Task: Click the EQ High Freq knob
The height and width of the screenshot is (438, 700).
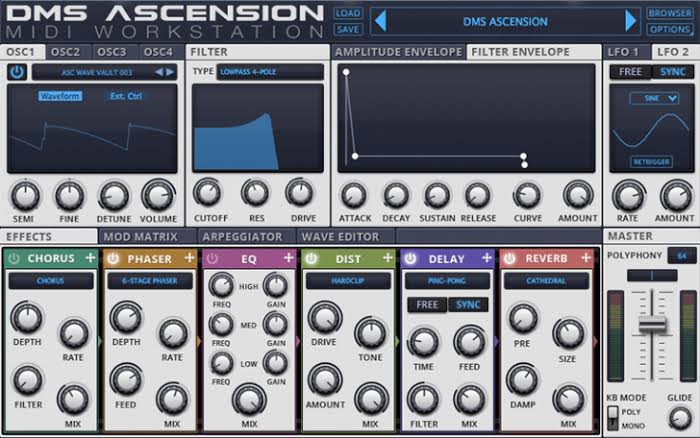Action: (x=221, y=285)
